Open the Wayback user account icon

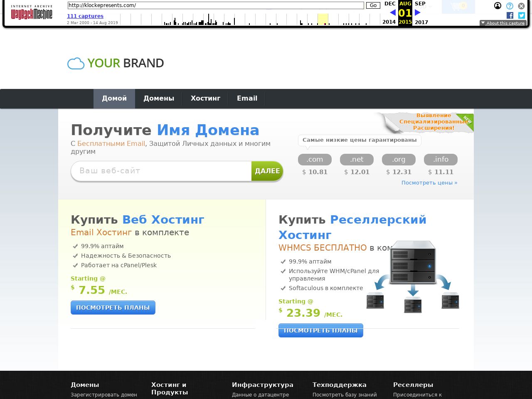coord(498,6)
